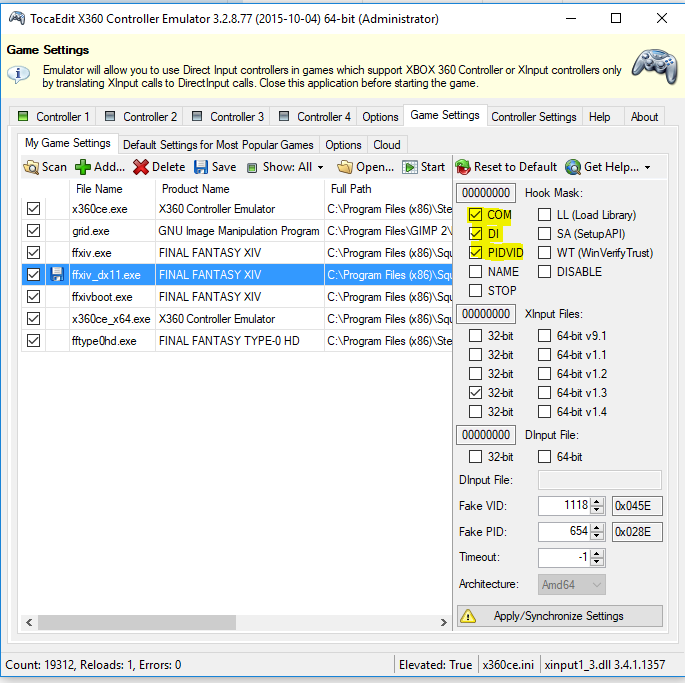The height and width of the screenshot is (683, 685).
Task: Enable the NAME hook mask checkbox
Action: click(x=475, y=271)
